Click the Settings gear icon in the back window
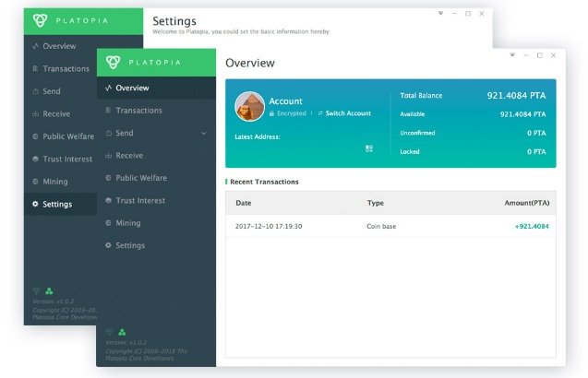The height and width of the screenshot is (378, 588). [35, 204]
